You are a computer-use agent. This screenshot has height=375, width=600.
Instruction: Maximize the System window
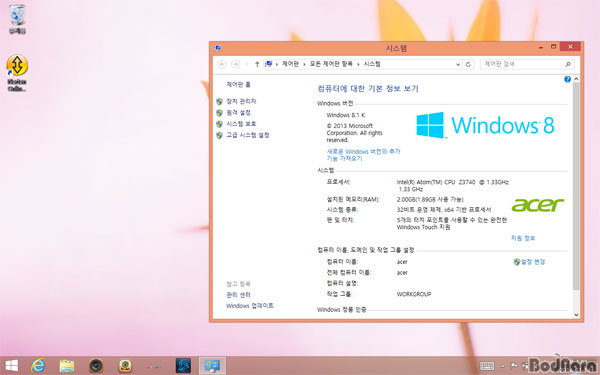(x=553, y=47)
